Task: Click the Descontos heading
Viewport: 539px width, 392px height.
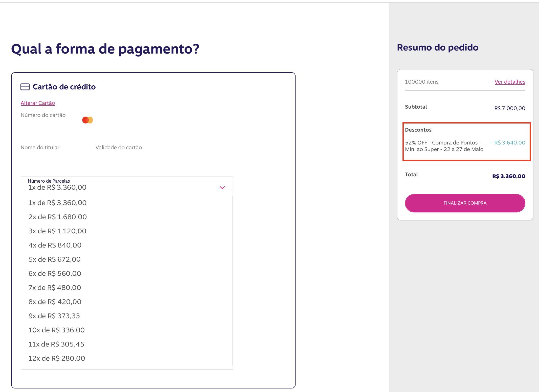Action: click(x=418, y=130)
